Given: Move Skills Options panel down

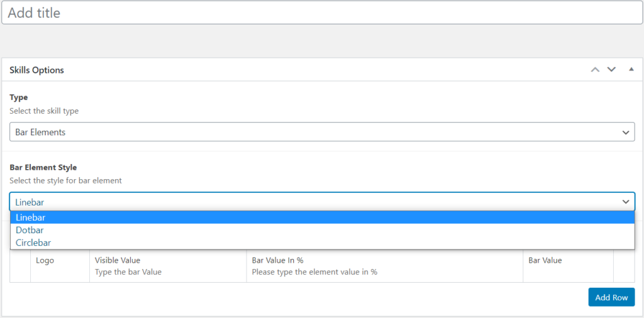Looking at the screenshot, I should click(611, 69).
